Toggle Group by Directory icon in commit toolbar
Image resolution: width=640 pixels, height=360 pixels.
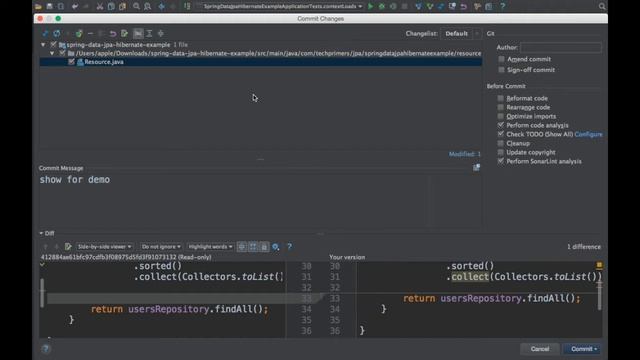(138, 33)
